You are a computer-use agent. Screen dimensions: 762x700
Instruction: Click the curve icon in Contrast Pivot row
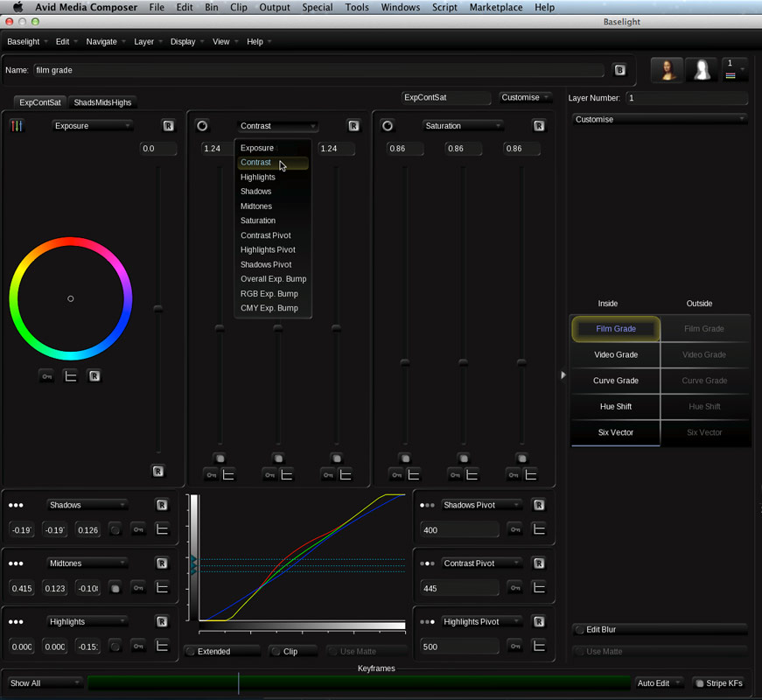coord(539,588)
